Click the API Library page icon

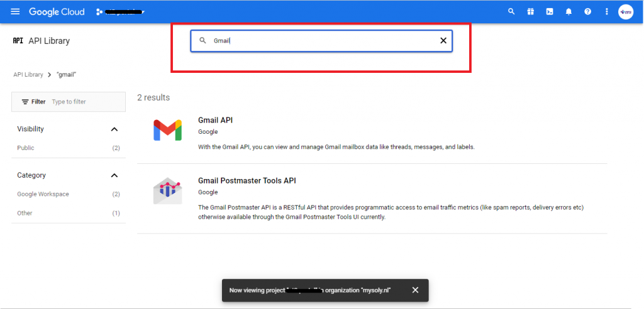pyautogui.click(x=18, y=41)
